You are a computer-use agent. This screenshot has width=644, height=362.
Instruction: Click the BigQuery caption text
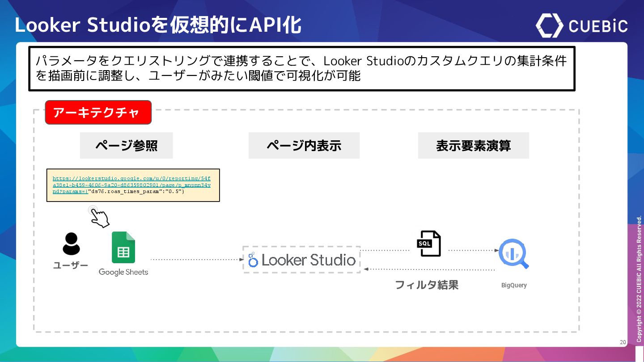pos(514,285)
